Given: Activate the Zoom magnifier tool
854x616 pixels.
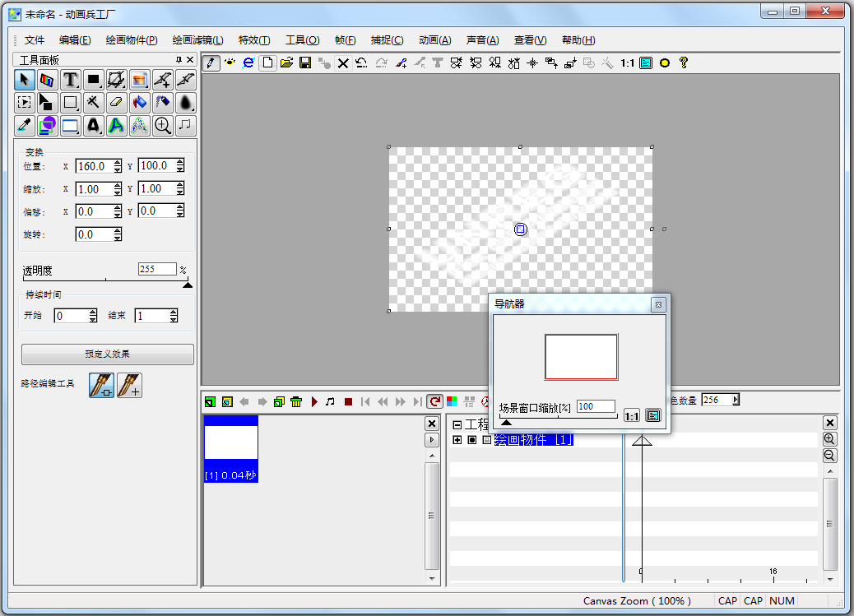Looking at the screenshot, I should [x=163, y=126].
